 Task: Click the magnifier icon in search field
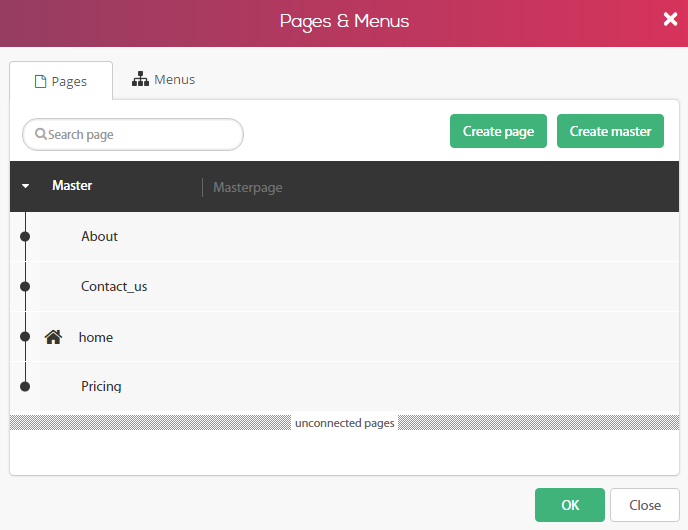pos(41,134)
